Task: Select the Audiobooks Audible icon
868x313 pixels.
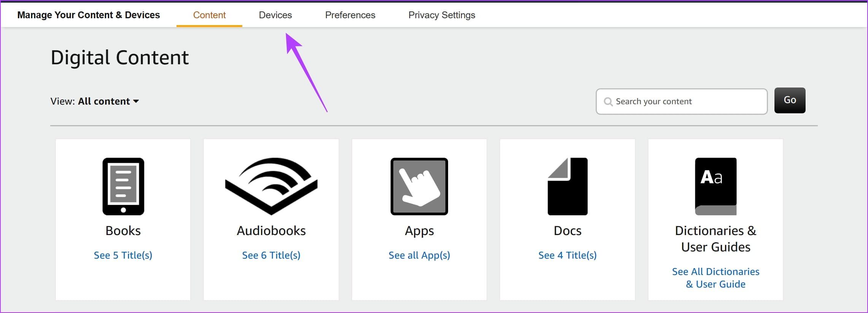Action: 271,186
